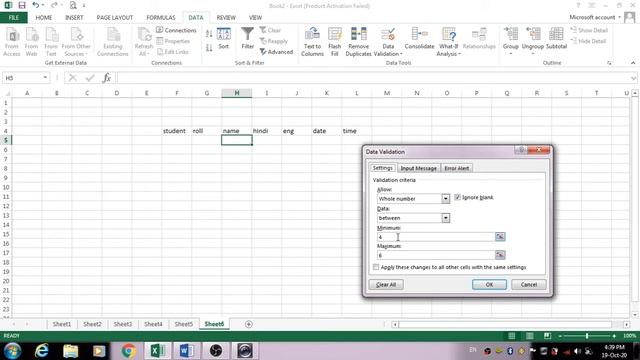Click Cancel in Data Validation dialog
This screenshot has height=360, width=640.
(x=529, y=284)
